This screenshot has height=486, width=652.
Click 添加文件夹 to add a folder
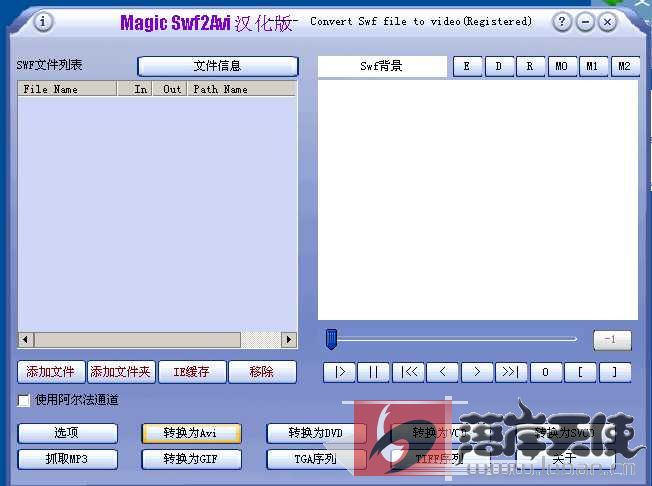coord(121,372)
